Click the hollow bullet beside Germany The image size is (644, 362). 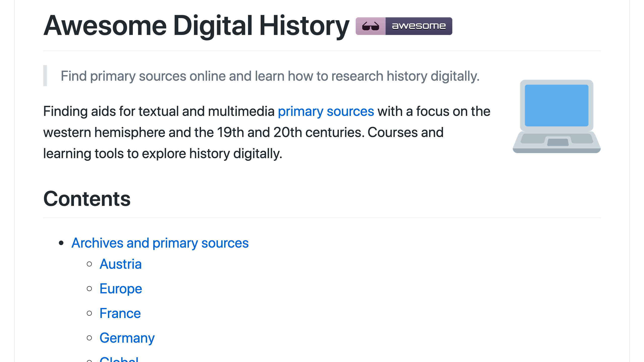[x=89, y=338]
